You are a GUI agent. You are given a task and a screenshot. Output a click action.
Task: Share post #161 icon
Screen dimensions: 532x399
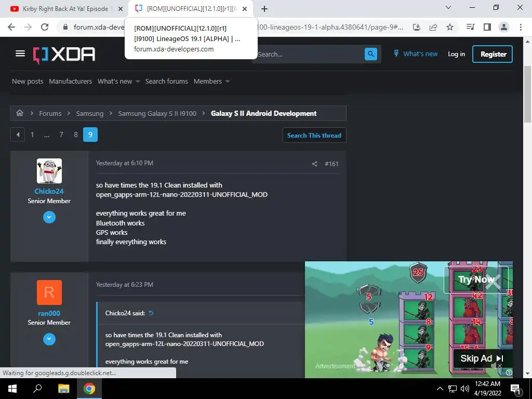pos(314,164)
